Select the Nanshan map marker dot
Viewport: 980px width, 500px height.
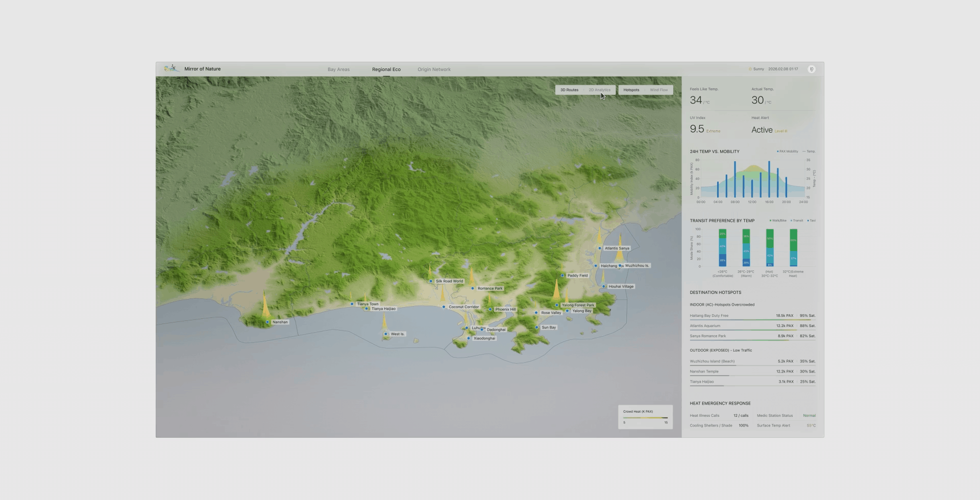coord(267,322)
